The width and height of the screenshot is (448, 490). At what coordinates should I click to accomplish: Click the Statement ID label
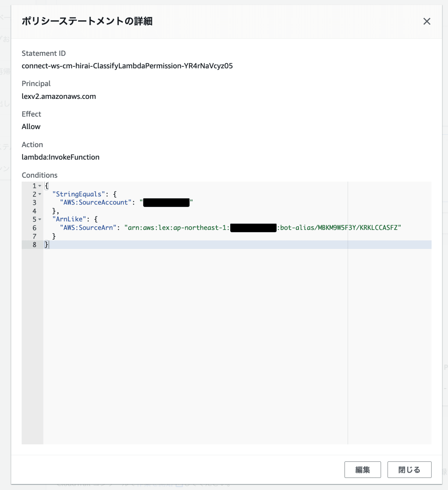coord(44,53)
